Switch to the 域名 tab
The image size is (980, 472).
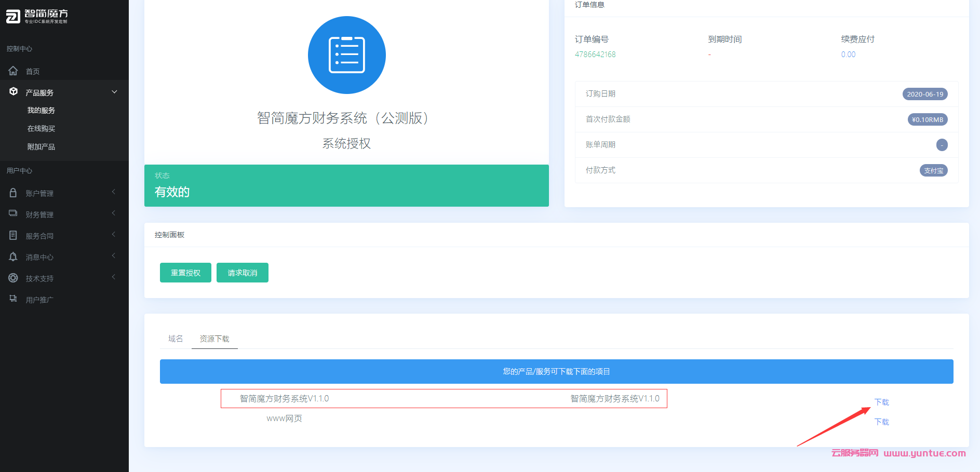176,339
